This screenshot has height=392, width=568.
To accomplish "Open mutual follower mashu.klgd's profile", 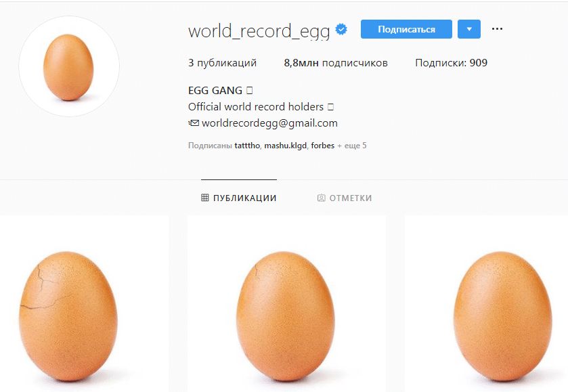I will click(x=286, y=146).
